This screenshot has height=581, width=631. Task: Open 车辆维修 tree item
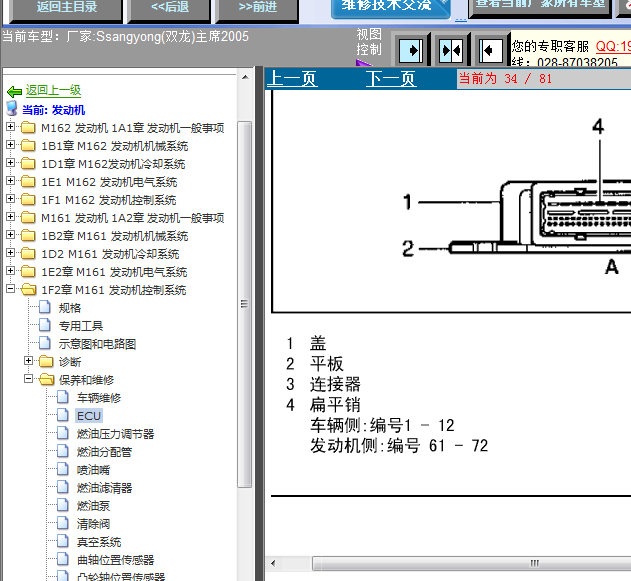coord(99,398)
